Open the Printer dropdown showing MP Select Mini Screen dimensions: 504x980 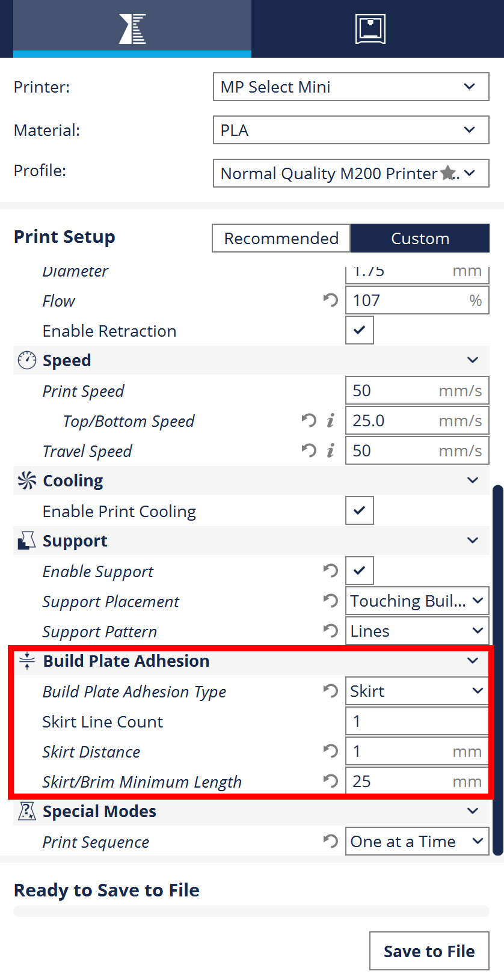point(351,87)
